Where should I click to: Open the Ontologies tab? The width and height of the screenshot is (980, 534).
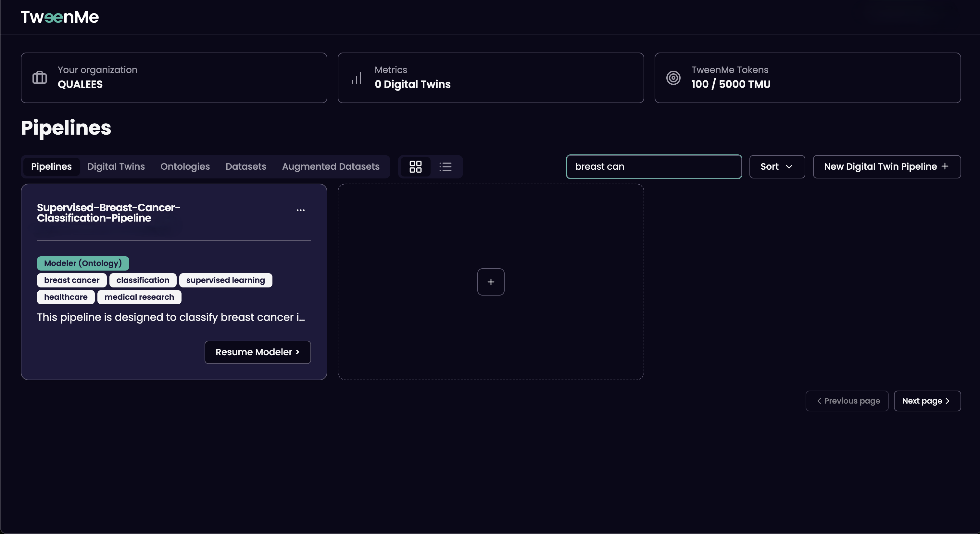click(185, 166)
